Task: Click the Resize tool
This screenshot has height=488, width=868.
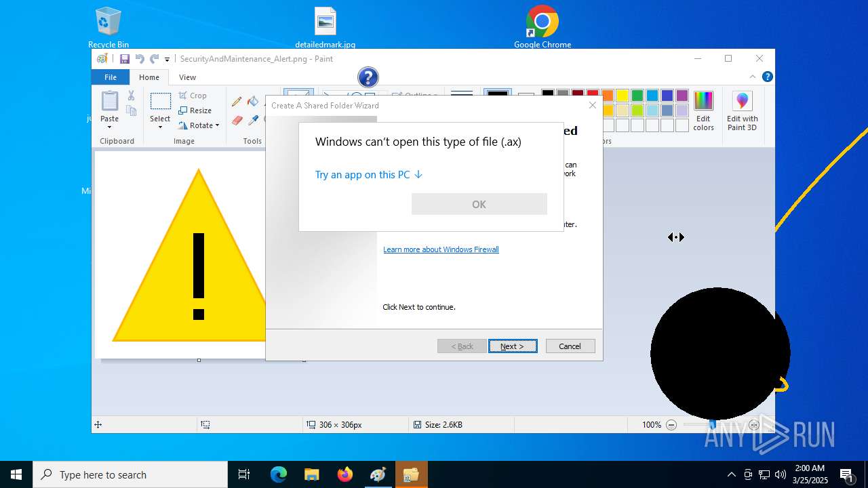Action: coord(195,110)
